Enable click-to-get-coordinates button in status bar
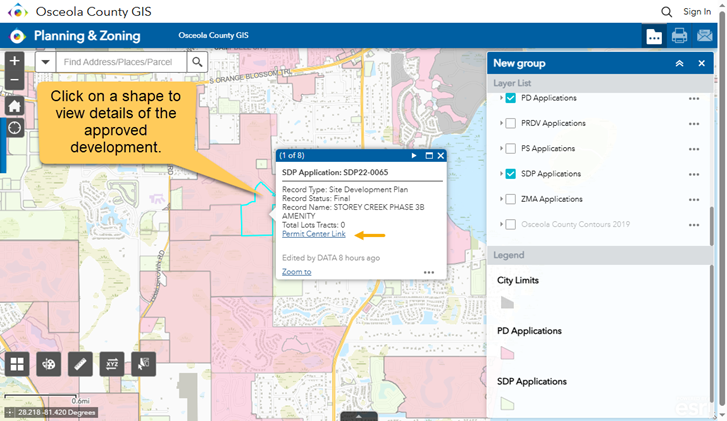727x421 pixels. point(9,412)
